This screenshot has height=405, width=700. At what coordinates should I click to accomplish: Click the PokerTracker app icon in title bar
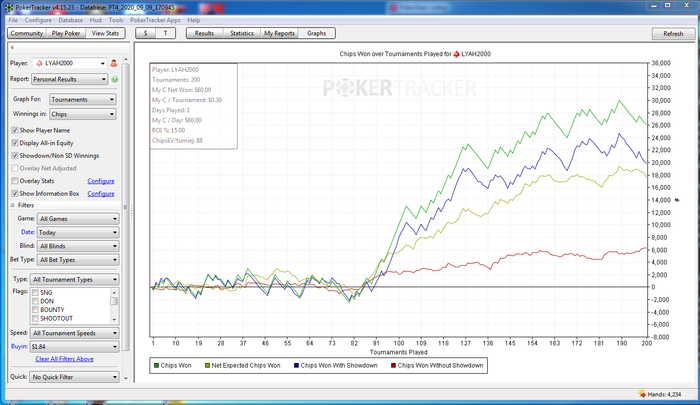[x=8, y=8]
